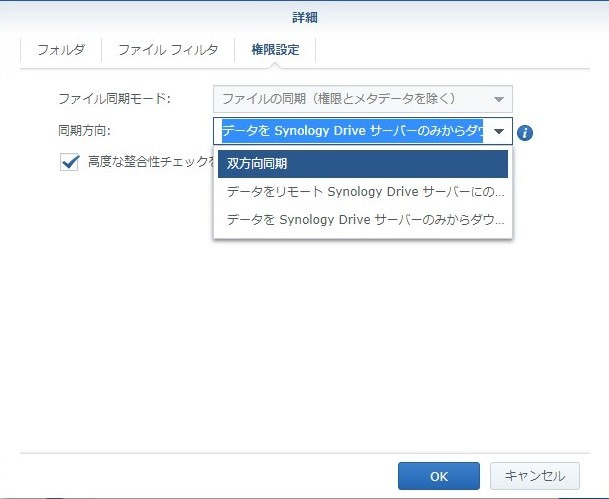Click the ファイル同期モード: label
Viewport: 609px width, 499px height.
115,99
